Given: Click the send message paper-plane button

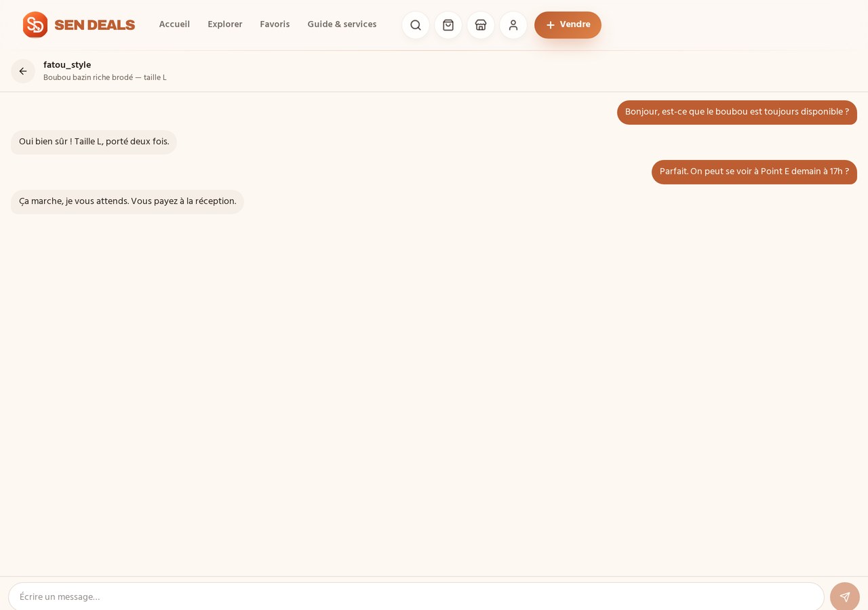Looking at the screenshot, I should coord(845,597).
